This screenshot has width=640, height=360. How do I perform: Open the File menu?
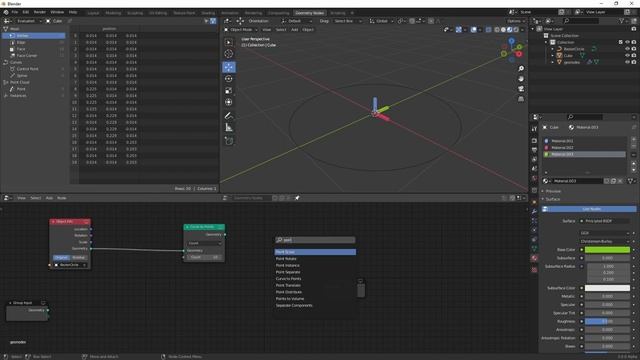(15, 12)
